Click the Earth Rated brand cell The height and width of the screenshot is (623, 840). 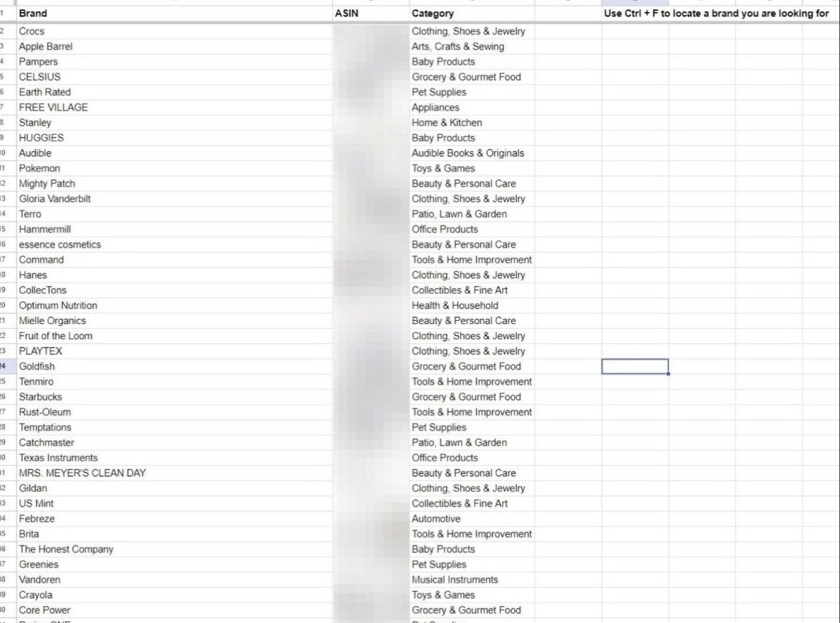point(173,92)
